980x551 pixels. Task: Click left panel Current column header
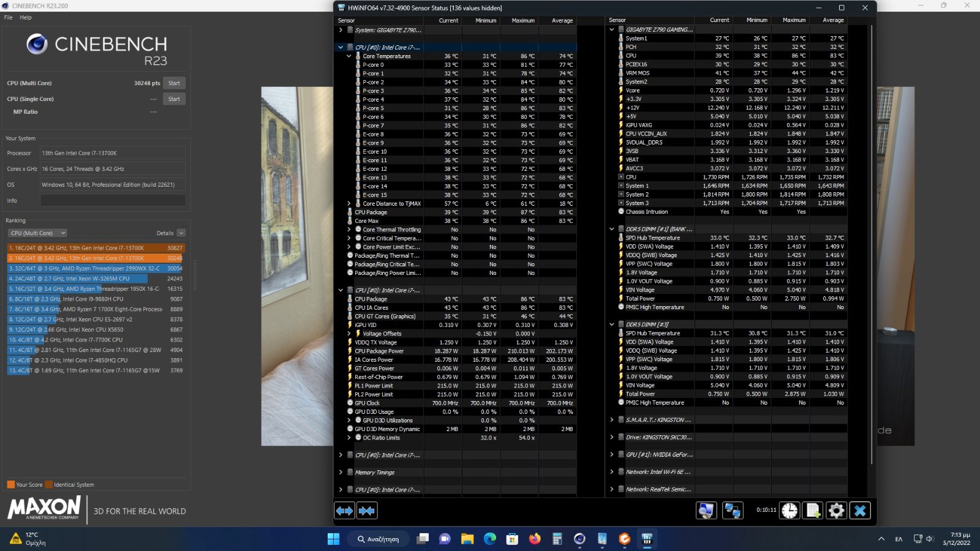click(x=448, y=20)
